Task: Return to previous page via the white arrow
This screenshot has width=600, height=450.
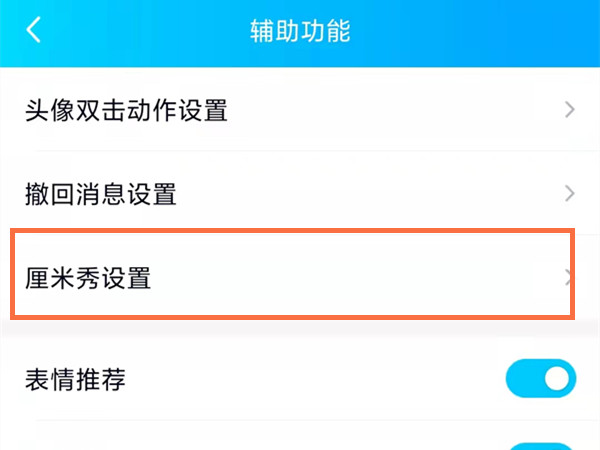Action: [x=34, y=30]
